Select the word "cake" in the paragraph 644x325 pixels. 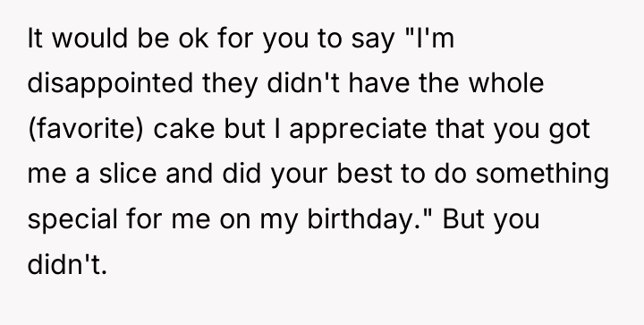coord(184,129)
